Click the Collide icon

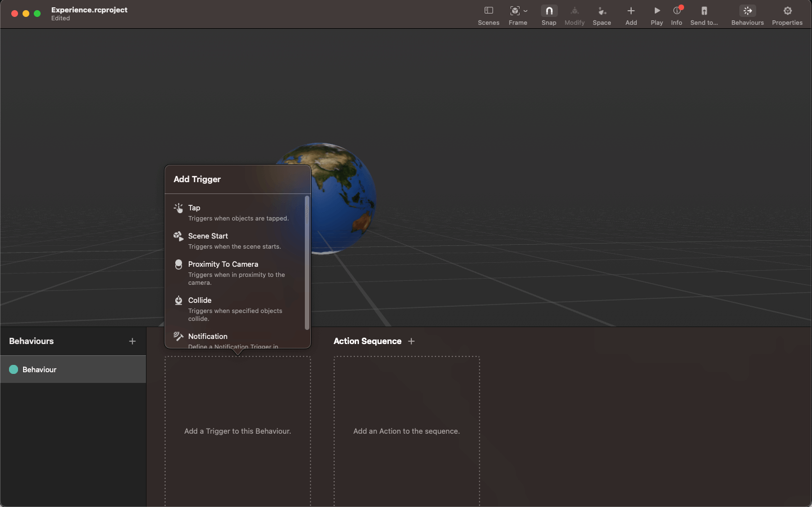179,301
